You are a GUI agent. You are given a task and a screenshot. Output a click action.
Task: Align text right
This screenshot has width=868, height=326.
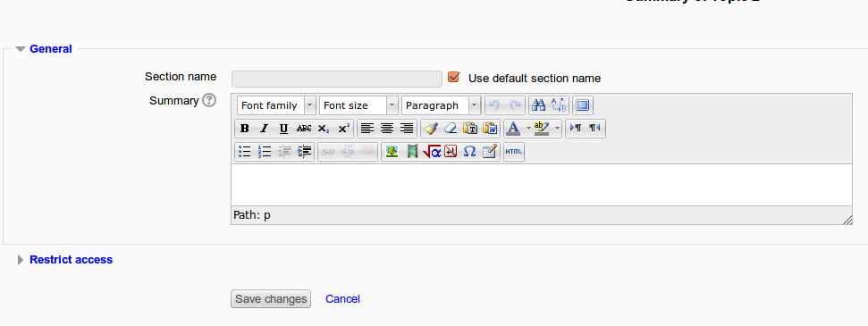407,129
